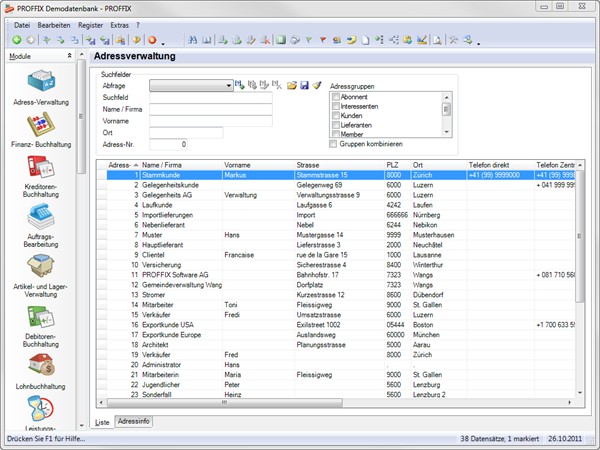Click the open book toolbar icon

(207, 40)
